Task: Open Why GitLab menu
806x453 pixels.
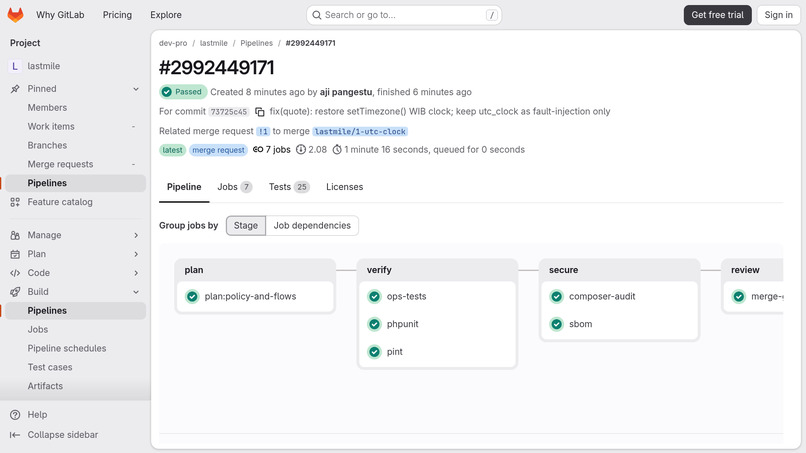Action: tap(60, 15)
